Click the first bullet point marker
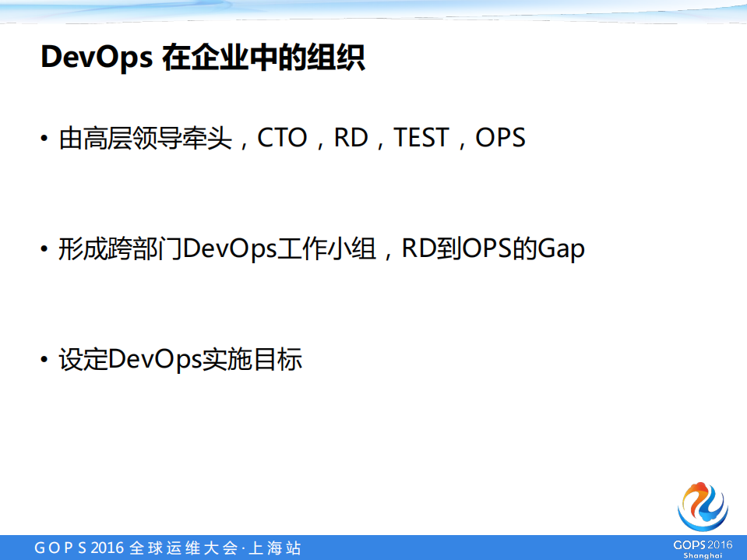 pos(44,137)
